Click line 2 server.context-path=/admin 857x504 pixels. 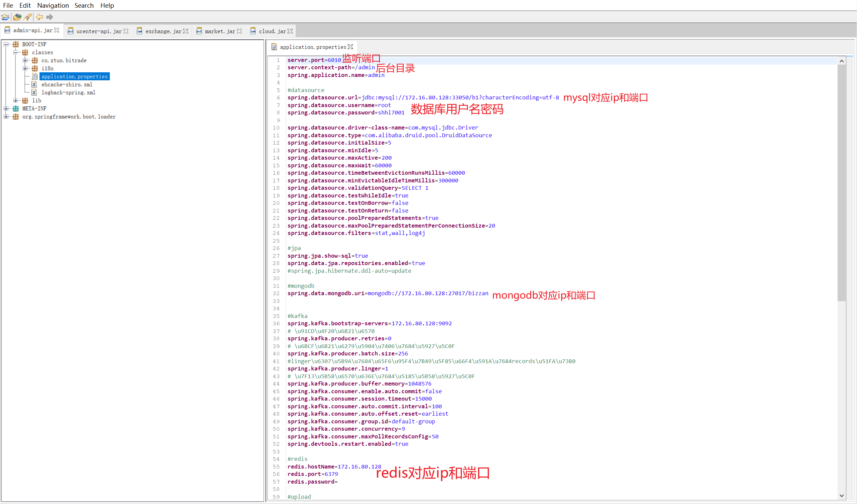coord(331,68)
